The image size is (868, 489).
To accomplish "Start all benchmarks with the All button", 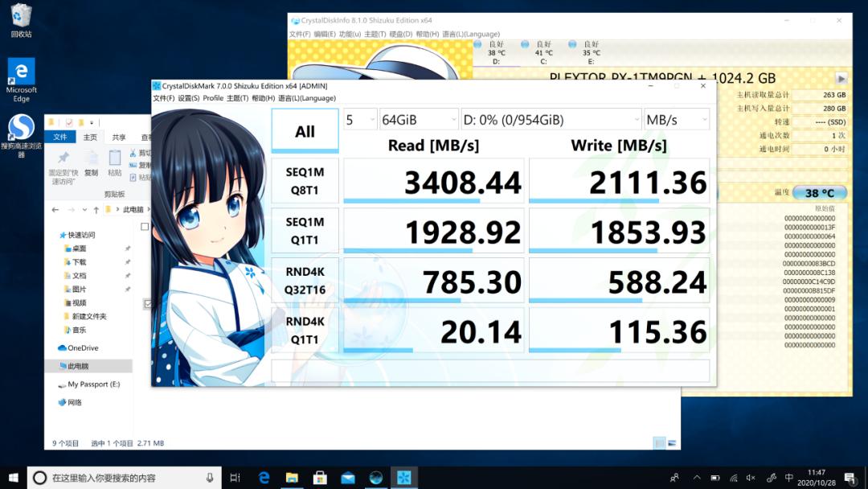I will click(305, 131).
